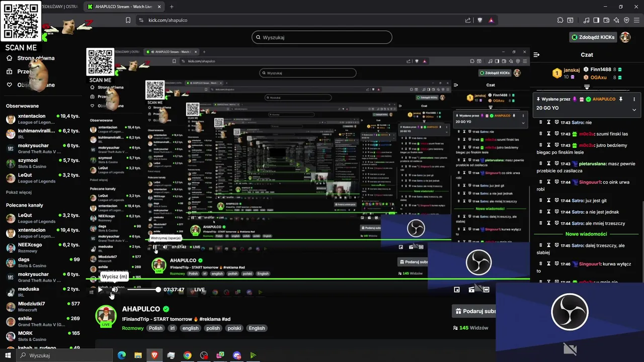
Task: Create a clip with the main player clip icon
Action: (471, 290)
